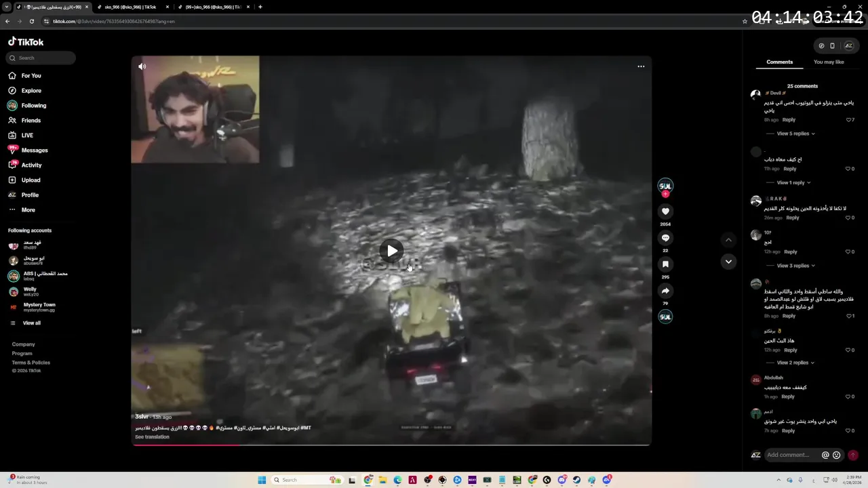Open Friends in the sidebar
The width and height of the screenshot is (868, 488).
pos(31,120)
